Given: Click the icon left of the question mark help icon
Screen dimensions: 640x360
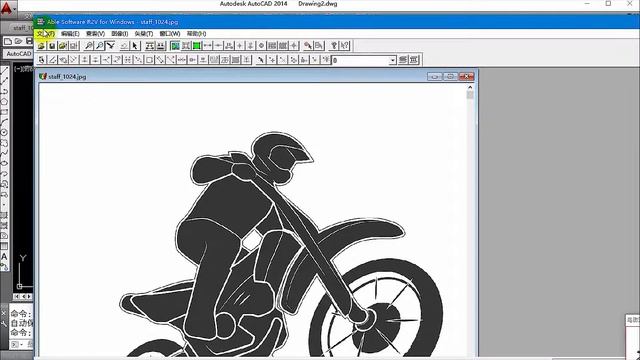Looking at the screenshot, I should pos(319,46).
